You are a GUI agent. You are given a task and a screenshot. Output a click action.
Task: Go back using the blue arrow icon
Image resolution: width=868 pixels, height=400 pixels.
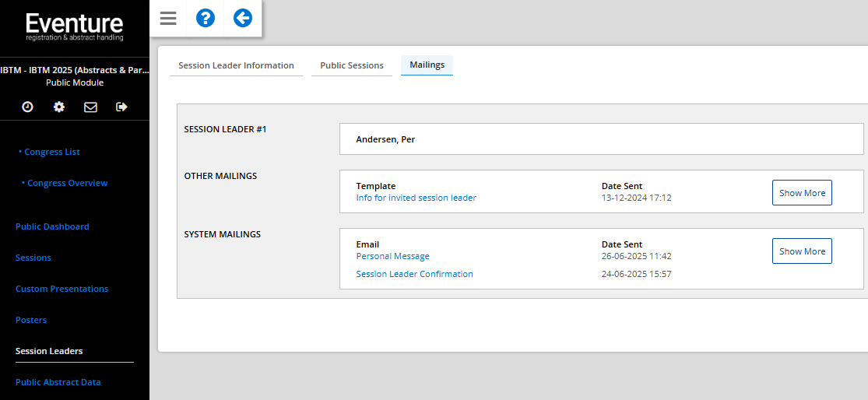tap(243, 18)
